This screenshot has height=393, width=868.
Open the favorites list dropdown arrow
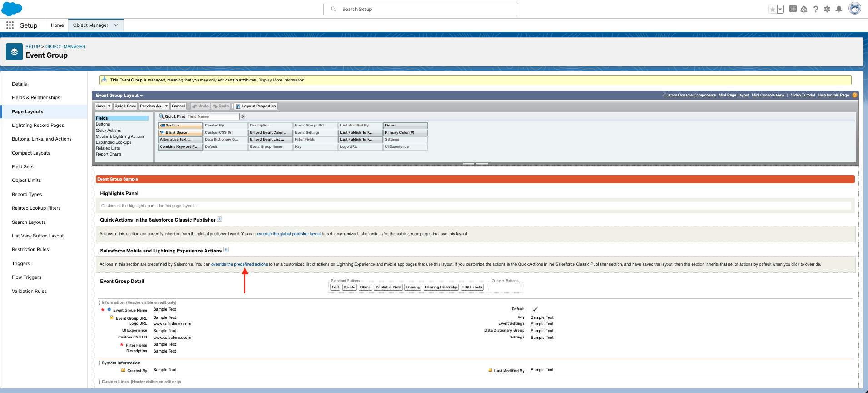(780, 9)
